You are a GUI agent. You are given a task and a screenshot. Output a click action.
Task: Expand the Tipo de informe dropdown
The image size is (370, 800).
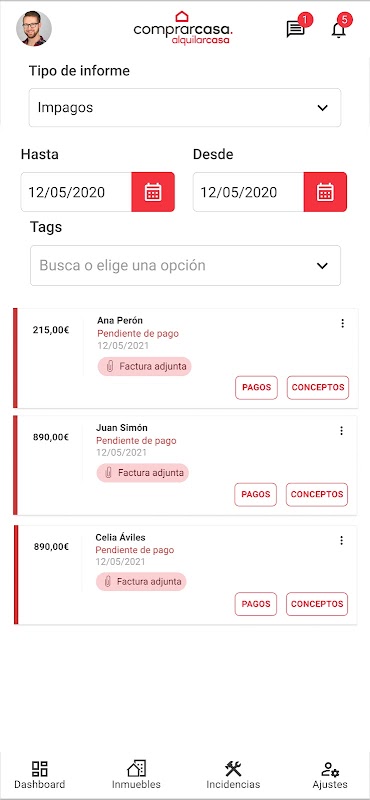tap(185, 108)
